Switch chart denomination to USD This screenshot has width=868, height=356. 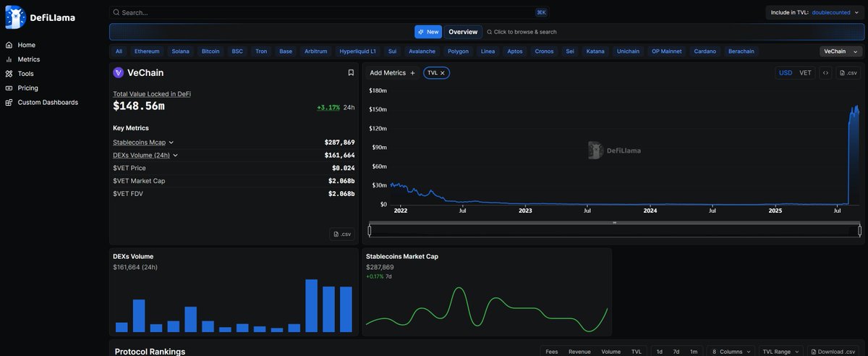pos(785,73)
